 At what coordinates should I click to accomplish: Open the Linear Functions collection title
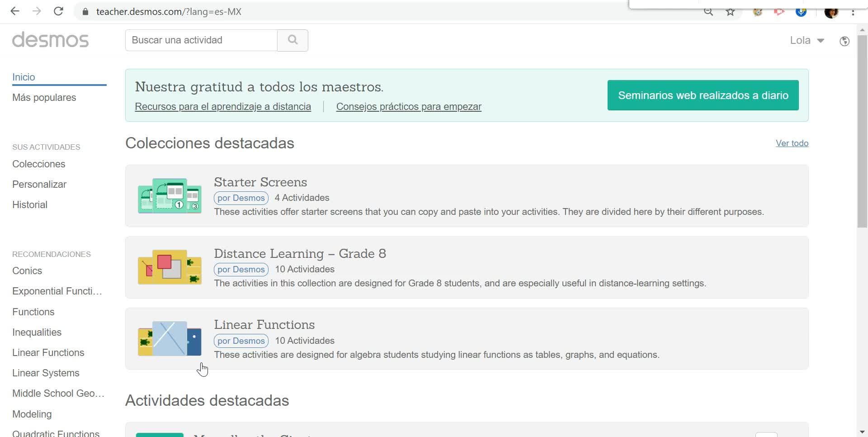point(264,325)
